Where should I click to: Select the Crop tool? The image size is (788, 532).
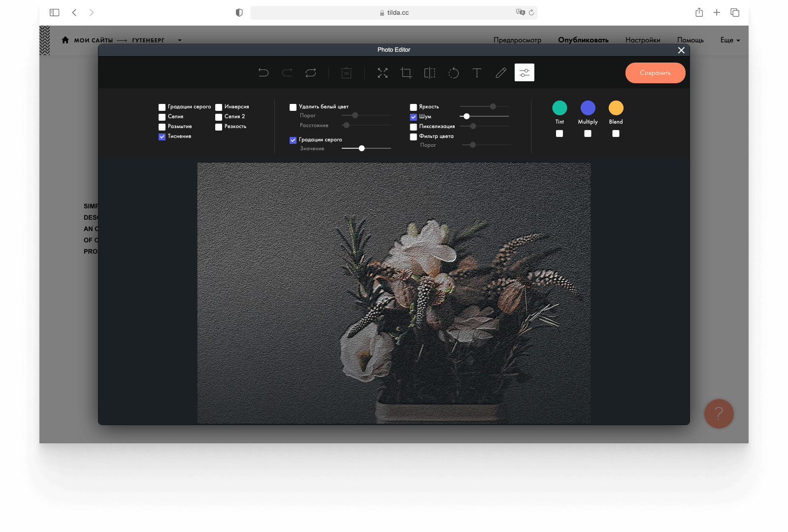click(x=406, y=73)
